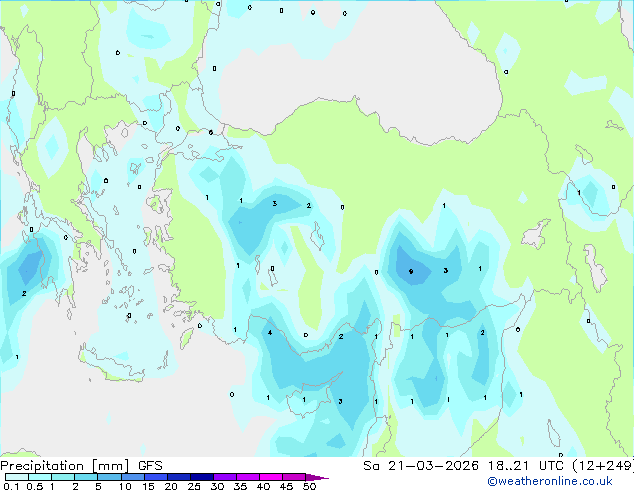Click the '9' precipitation value on the map
The height and width of the screenshot is (490, 634).
[411, 271]
